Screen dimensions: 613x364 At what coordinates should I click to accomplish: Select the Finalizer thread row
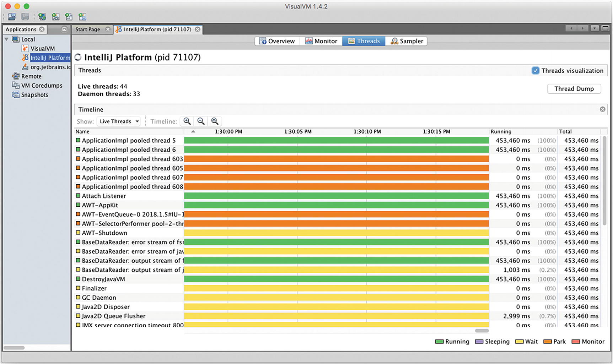click(x=338, y=288)
